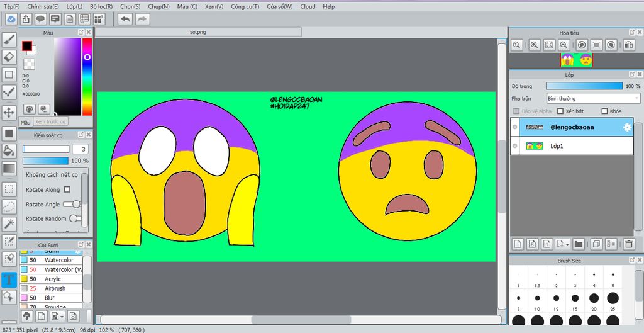Select the Magic Wand tool
Viewport: 644px width, 333px height.
pyautogui.click(x=9, y=224)
